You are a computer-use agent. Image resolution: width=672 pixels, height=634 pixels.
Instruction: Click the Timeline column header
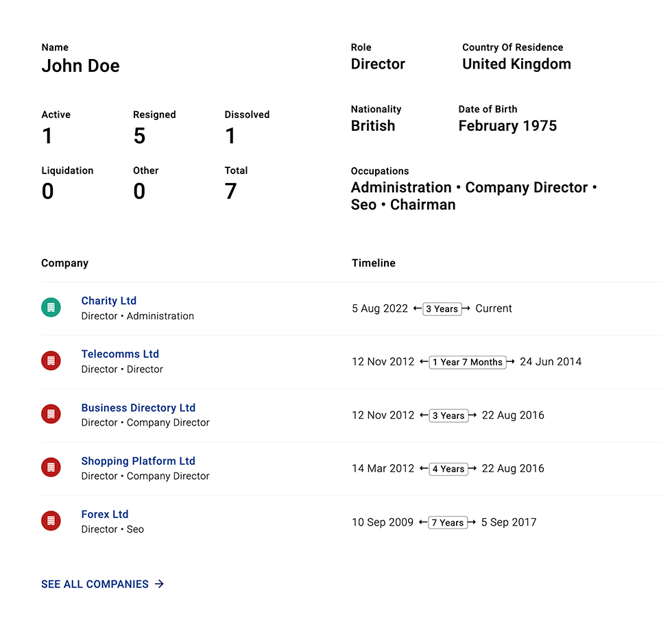pyautogui.click(x=373, y=263)
